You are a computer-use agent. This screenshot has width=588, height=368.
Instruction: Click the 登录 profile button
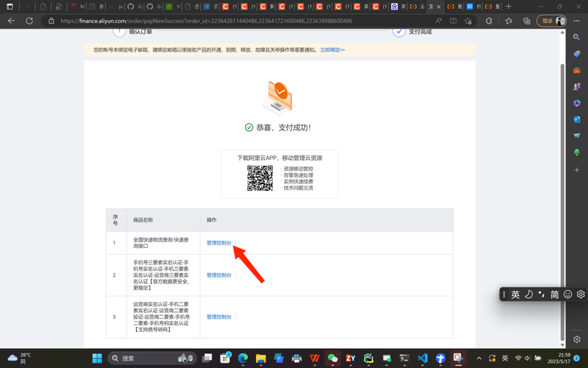point(551,21)
